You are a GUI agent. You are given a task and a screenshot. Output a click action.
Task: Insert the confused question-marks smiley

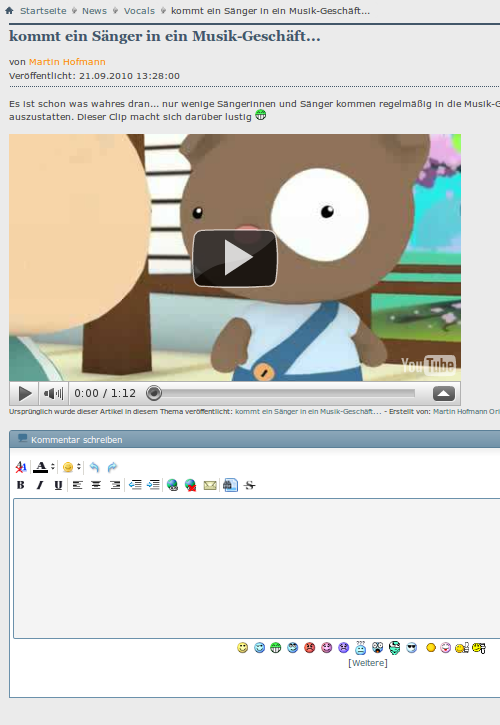click(x=360, y=648)
